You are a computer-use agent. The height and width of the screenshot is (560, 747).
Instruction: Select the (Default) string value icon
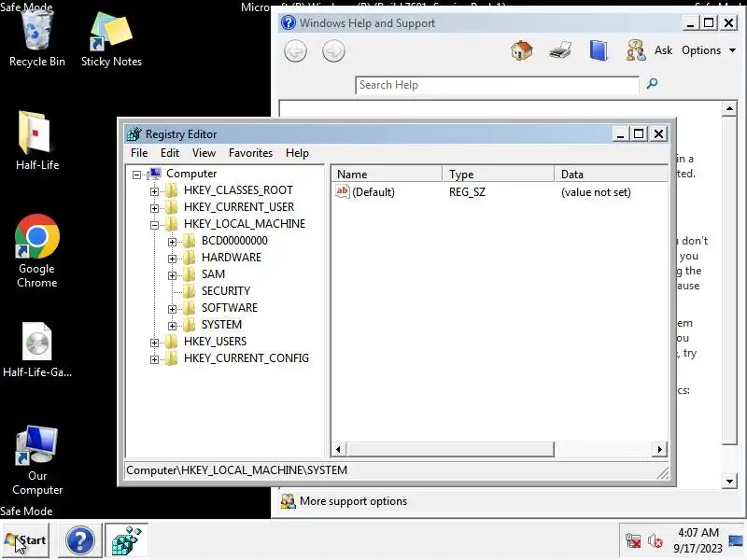click(x=342, y=192)
